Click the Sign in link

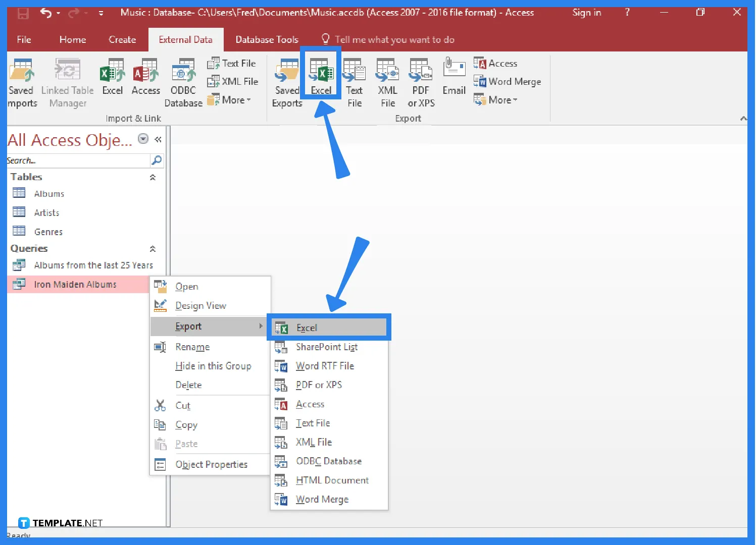(586, 13)
